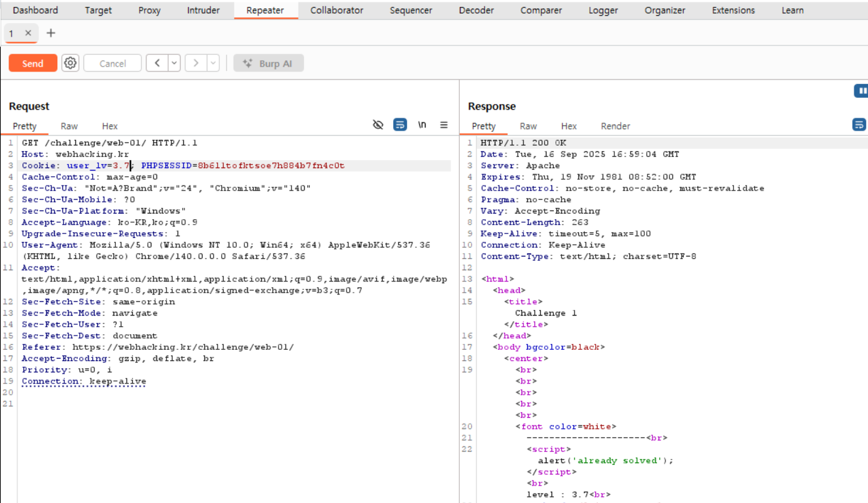Screen dimensions: 868x503
Task: Close Repeater tab 1
Action: click(28, 33)
